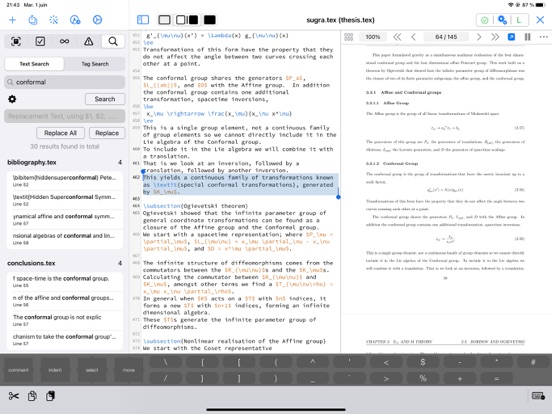Viewport: 552px width, 414px height.
Task: Open search options gear icon
Action: 12,99
